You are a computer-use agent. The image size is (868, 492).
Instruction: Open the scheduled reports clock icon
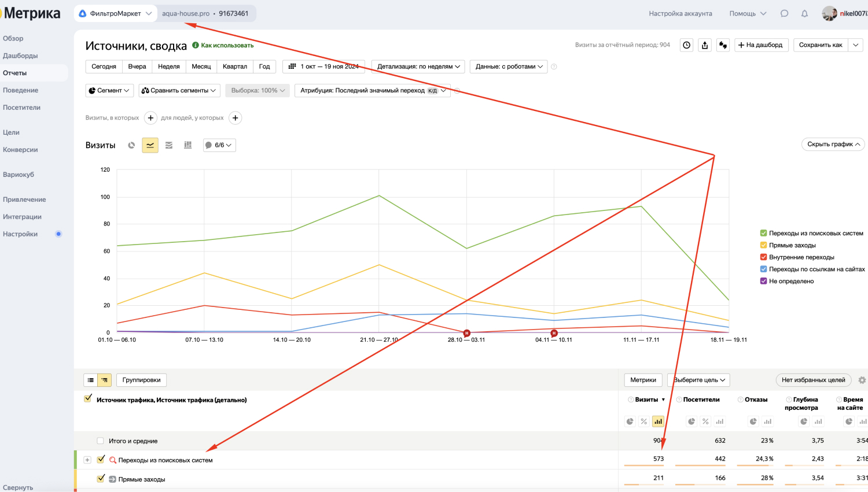click(x=686, y=45)
